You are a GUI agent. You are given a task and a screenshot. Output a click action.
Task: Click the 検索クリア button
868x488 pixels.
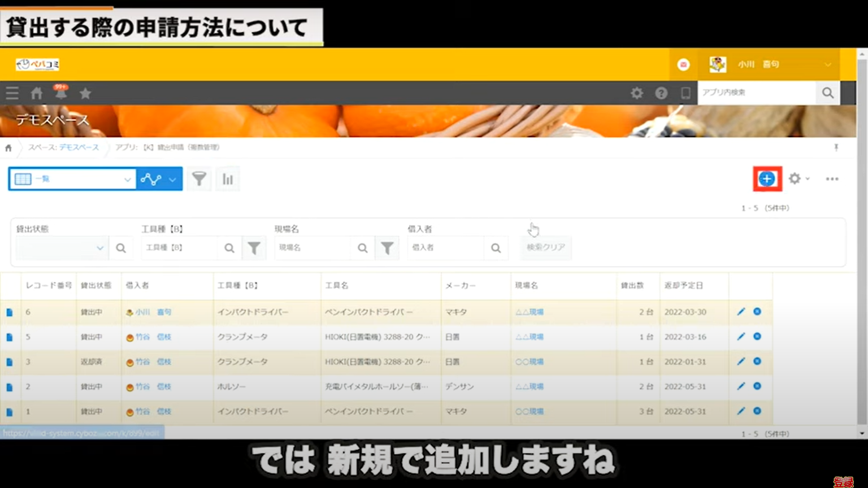pos(545,247)
